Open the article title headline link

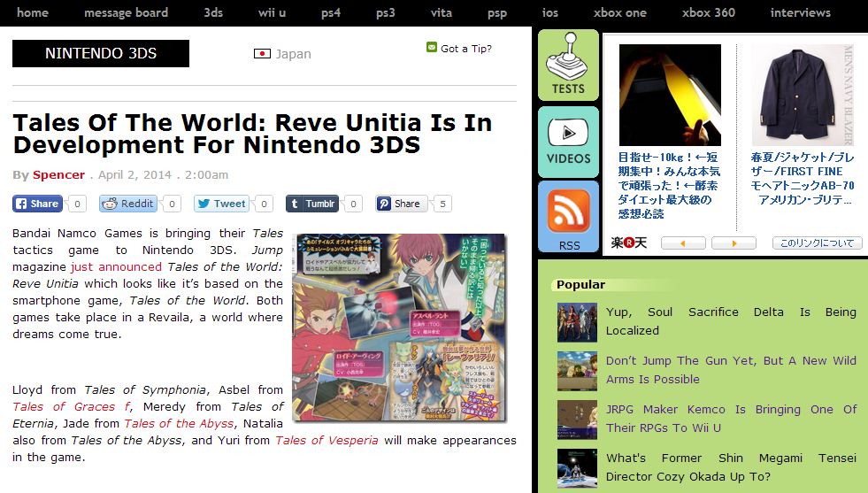point(252,134)
